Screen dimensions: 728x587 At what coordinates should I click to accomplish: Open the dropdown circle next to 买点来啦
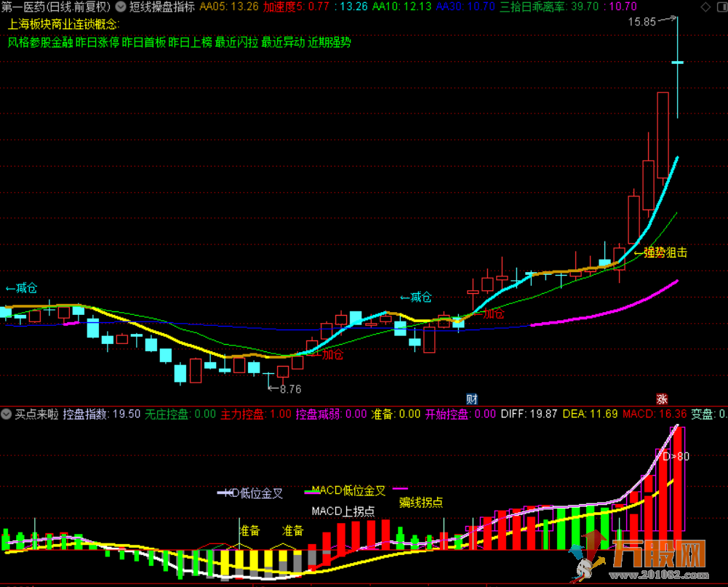click(x=6, y=414)
